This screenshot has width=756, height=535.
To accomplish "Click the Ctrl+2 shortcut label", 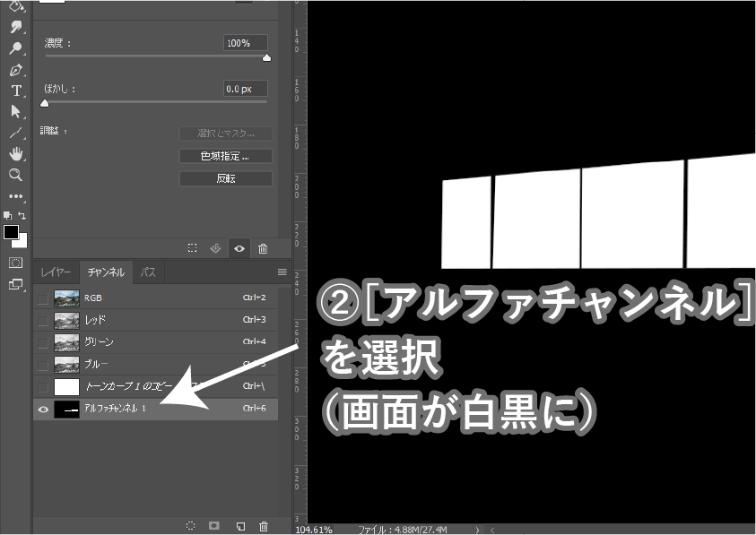I will point(254,298).
